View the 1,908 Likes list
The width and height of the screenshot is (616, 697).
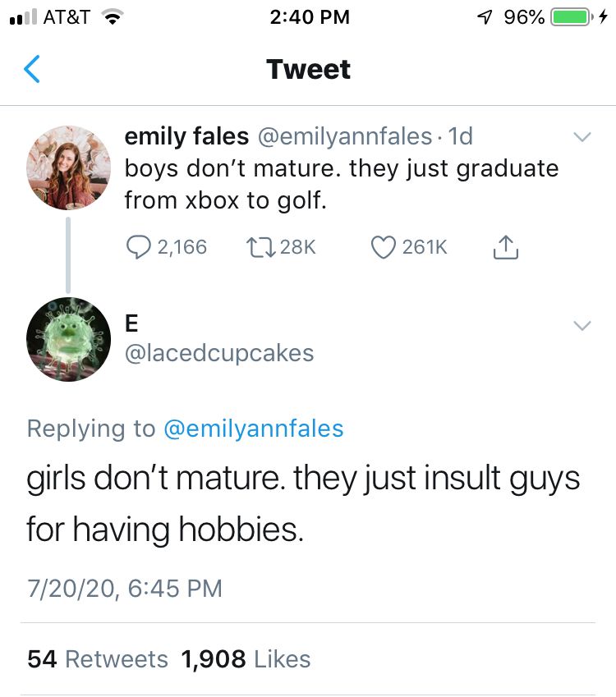click(246, 659)
